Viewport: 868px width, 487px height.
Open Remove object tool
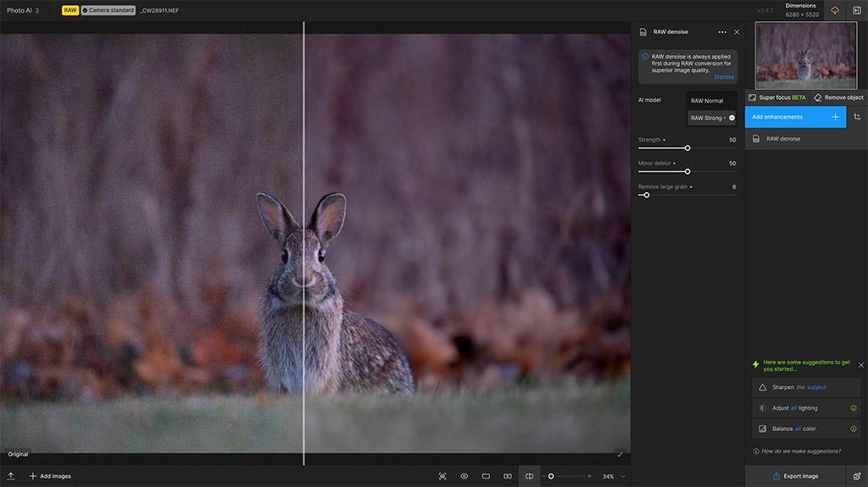tap(838, 97)
